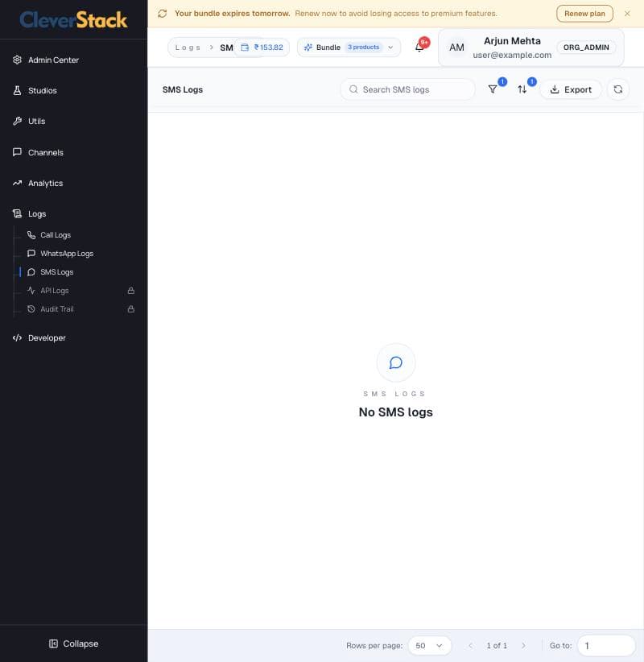Refresh the SMS logs list
This screenshot has width=644, height=662.
pos(617,89)
